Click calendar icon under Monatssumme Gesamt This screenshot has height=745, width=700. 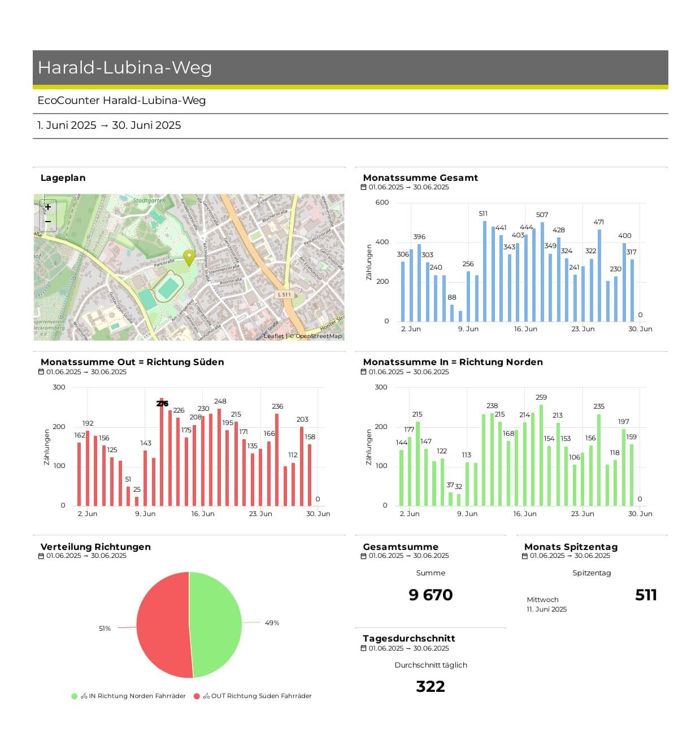coord(364,187)
